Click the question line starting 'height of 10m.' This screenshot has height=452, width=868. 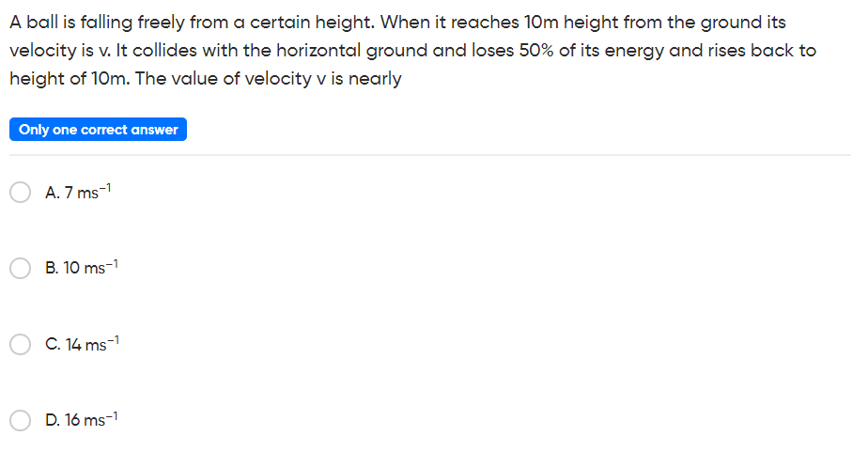click(206, 79)
